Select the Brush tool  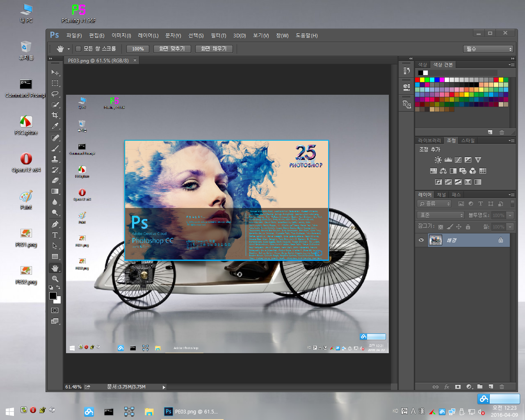coord(55,148)
